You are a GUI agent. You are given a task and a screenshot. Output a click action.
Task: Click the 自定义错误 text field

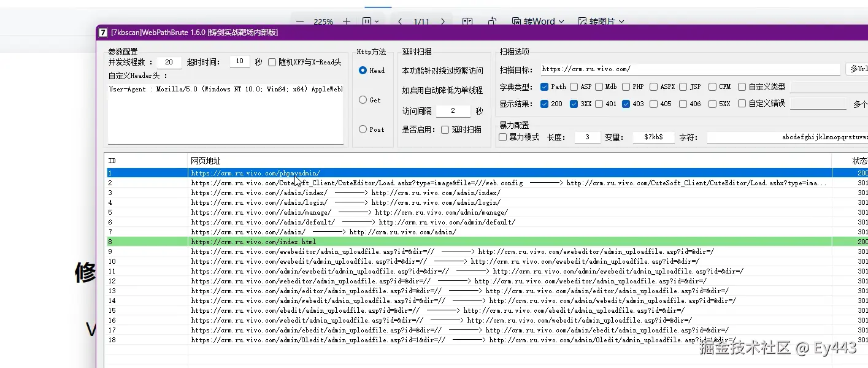pos(818,104)
